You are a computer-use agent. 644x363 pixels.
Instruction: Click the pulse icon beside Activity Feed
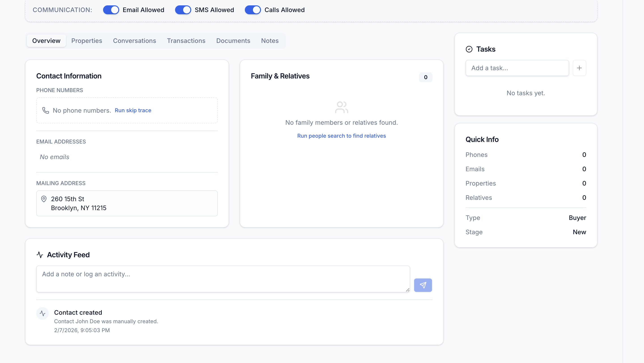tap(40, 255)
